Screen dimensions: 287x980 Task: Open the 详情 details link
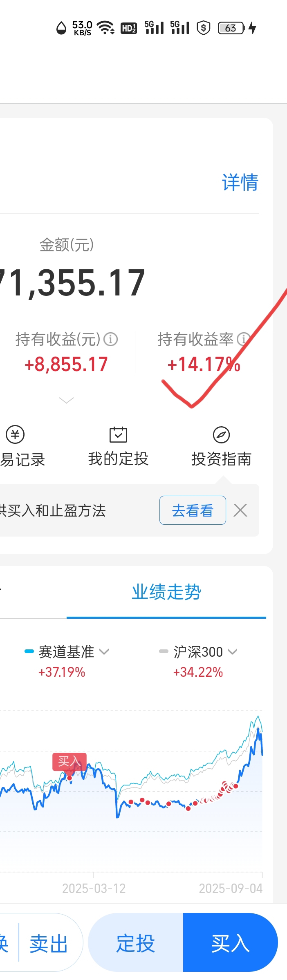[x=240, y=182]
